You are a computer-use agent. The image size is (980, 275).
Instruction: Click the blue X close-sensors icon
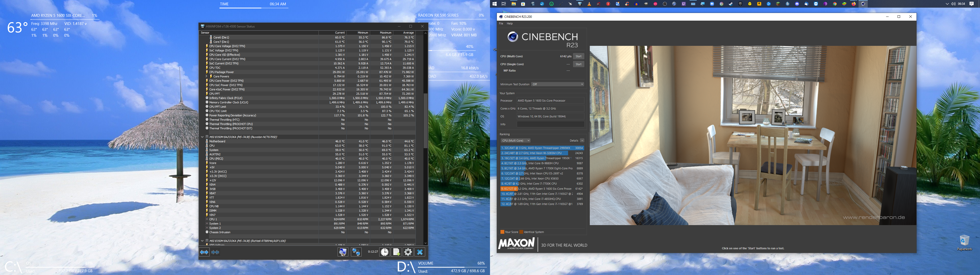[x=420, y=252]
